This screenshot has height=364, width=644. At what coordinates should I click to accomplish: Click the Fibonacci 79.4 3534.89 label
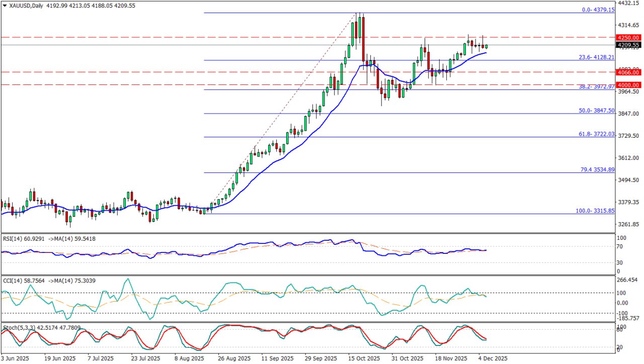(597, 170)
